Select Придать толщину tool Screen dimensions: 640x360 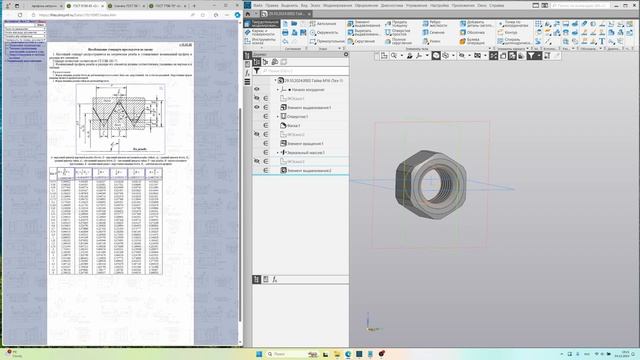[397, 24]
